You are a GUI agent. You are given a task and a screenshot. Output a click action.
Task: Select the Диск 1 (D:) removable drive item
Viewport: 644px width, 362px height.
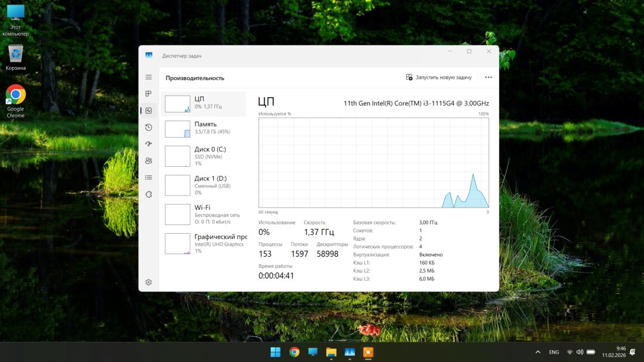point(204,185)
